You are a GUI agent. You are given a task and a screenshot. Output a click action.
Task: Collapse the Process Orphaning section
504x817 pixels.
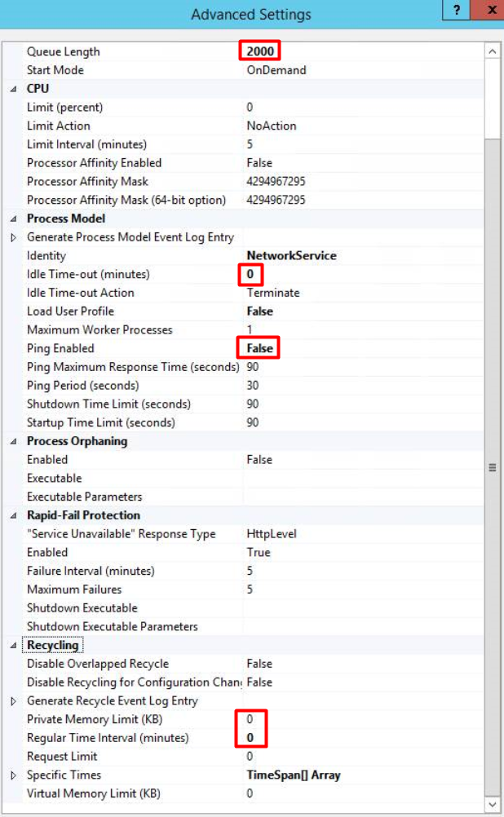[x=14, y=441]
